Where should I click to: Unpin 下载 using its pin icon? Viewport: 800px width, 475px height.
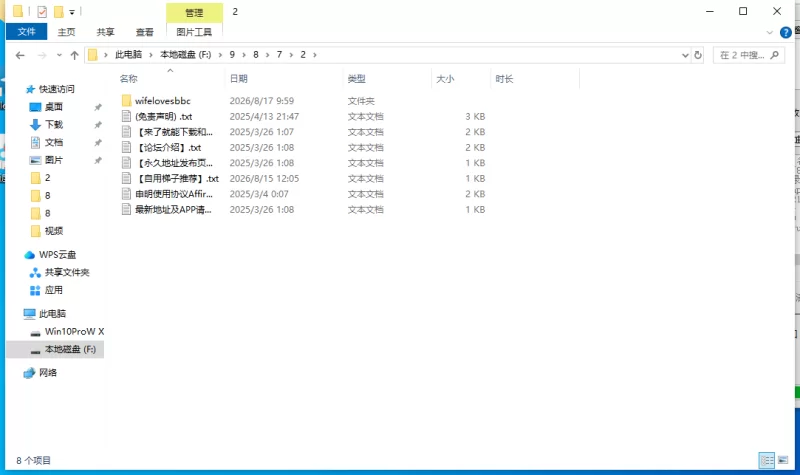[98, 125]
